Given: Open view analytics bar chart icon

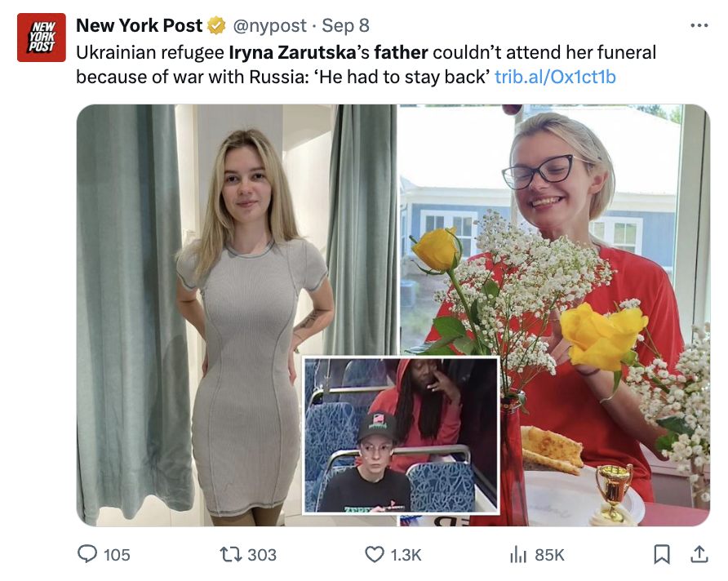Looking at the screenshot, I should [518, 555].
